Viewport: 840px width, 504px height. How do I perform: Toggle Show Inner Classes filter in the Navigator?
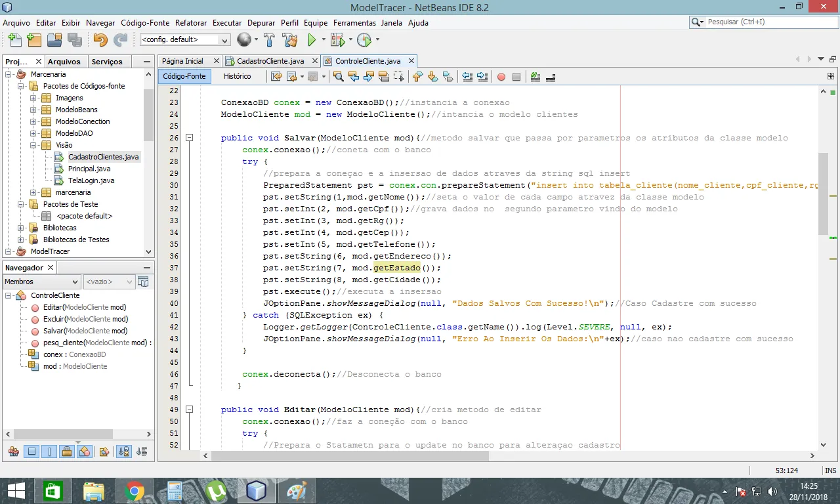tap(85, 451)
